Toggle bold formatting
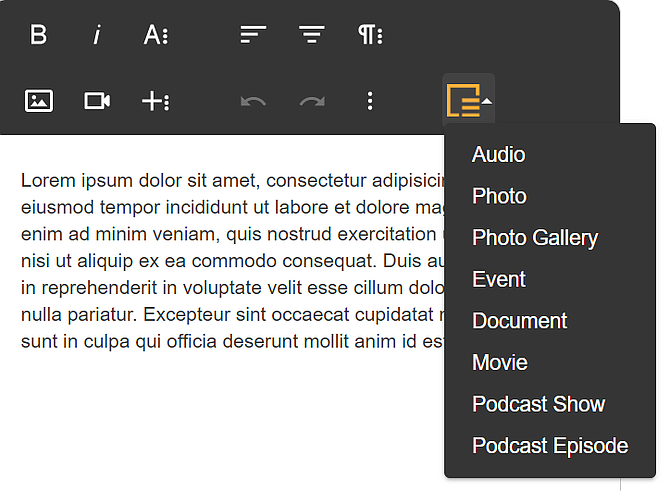The height and width of the screenshot is (491, 670). pos(38,35)
